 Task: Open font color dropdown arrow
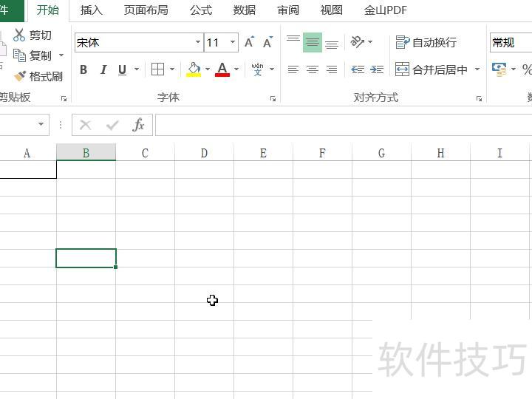[x=236, y=69]
